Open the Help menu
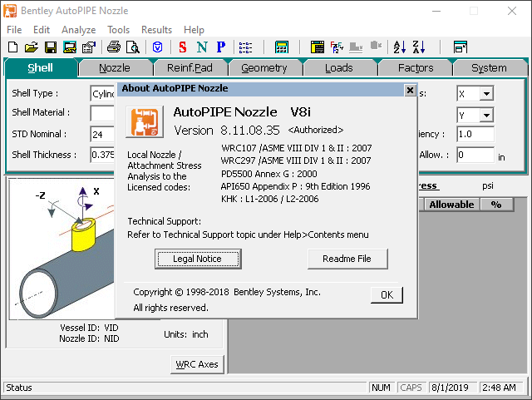 (194, 30)
